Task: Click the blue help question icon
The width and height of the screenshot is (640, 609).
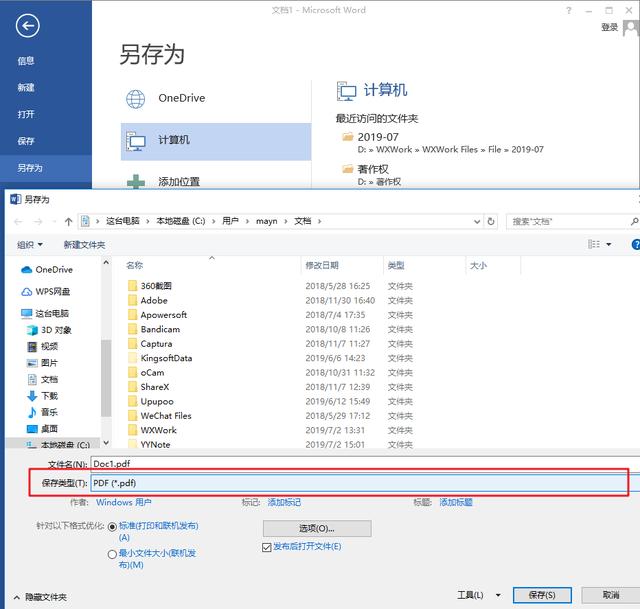Action: tap(636, 244)
